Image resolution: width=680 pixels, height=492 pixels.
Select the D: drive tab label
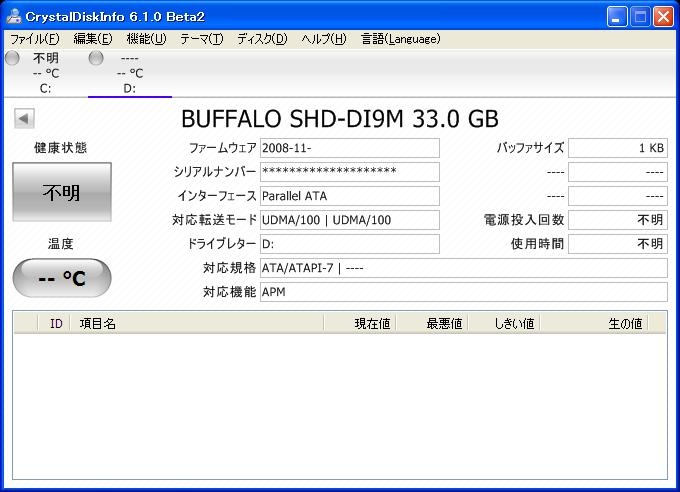[x=130, y=89]
